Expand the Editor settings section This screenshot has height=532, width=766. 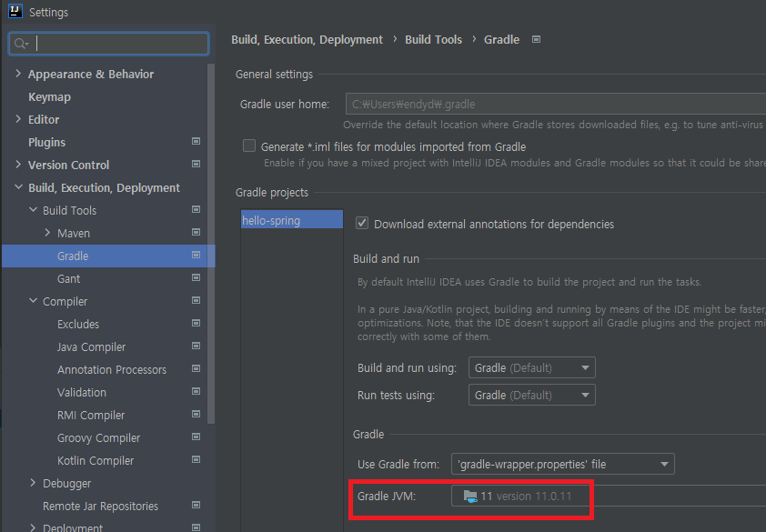(x=18, y=119)
